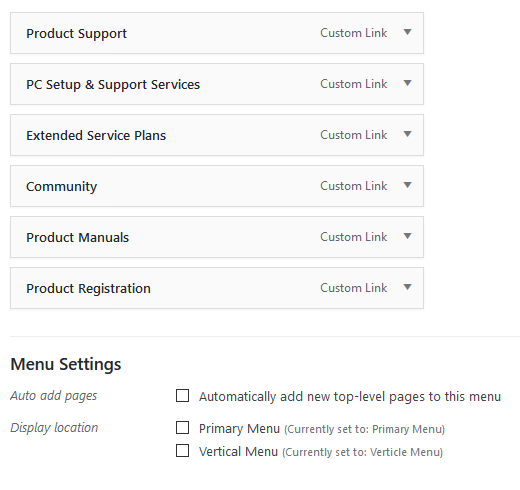
Task: Expand the Product Manuals arrow
Action: click(x=407, y=236)
